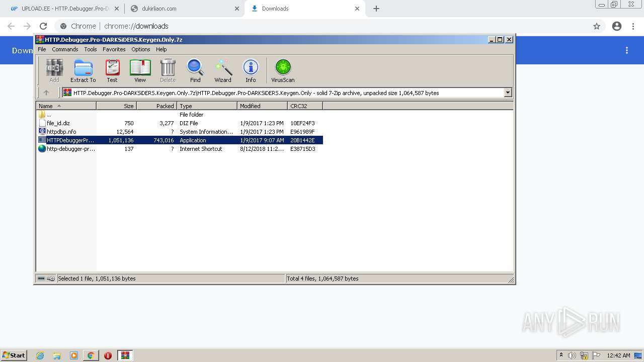Run the Test archive tool
This screenshot has height=362, width=644.
click(112, 70)
